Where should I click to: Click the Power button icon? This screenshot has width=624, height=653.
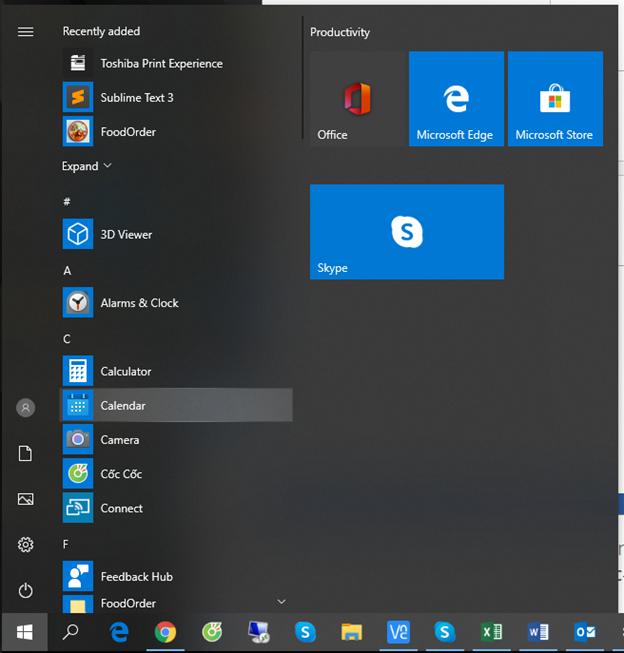(x=25, y=591)
